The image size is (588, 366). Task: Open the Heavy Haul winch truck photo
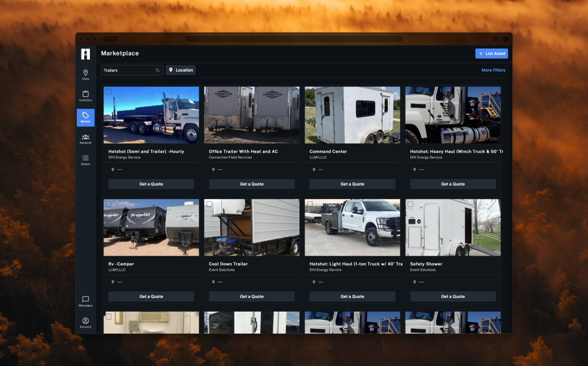[453, 115]
